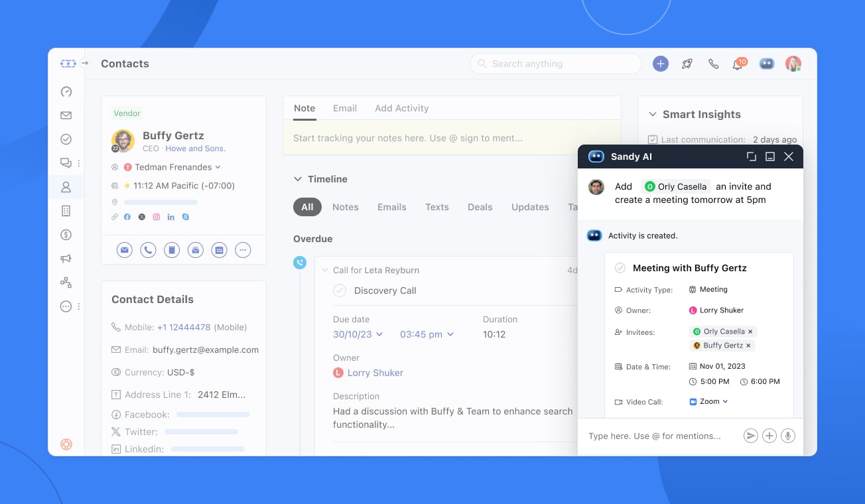Screen dimensions: 865x504
Task: Click the Search anything field
Action: pyautogui.click(x=556, y=64)
